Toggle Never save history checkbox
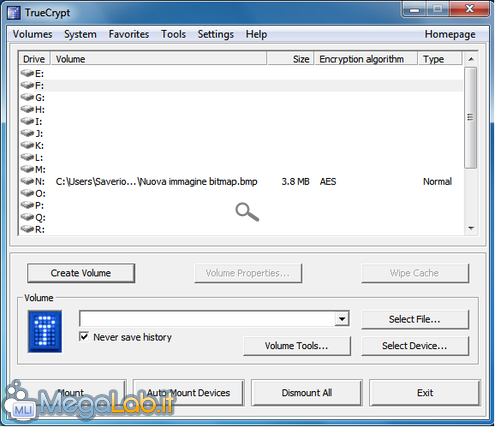 (x=84, y=337)
